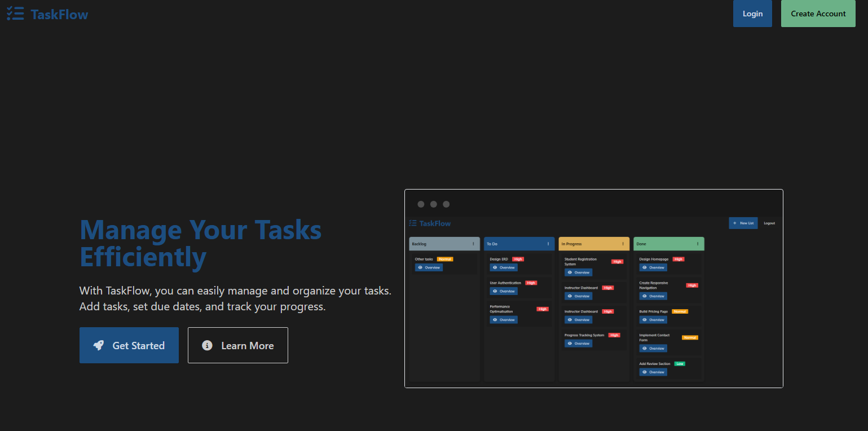
Task: Click the eye icon under 'Design ERD'
Action: [x=495, y=267]
